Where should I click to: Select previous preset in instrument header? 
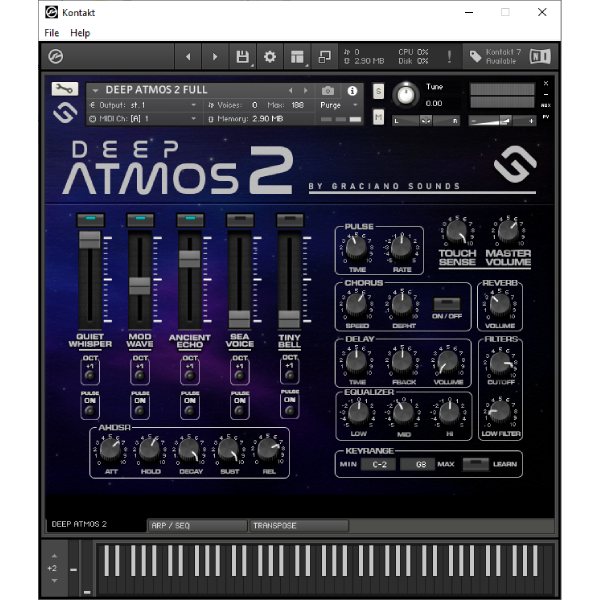click(x=290, y=91)
